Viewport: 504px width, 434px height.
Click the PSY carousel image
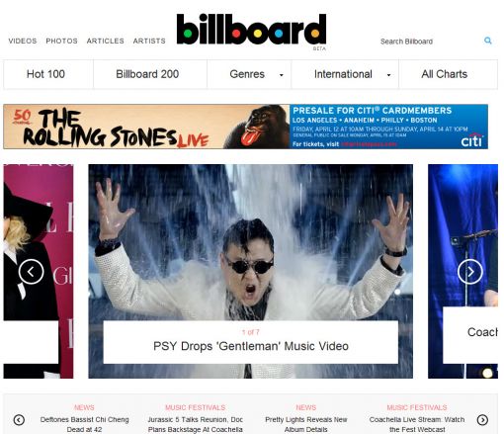pos(250,242)
